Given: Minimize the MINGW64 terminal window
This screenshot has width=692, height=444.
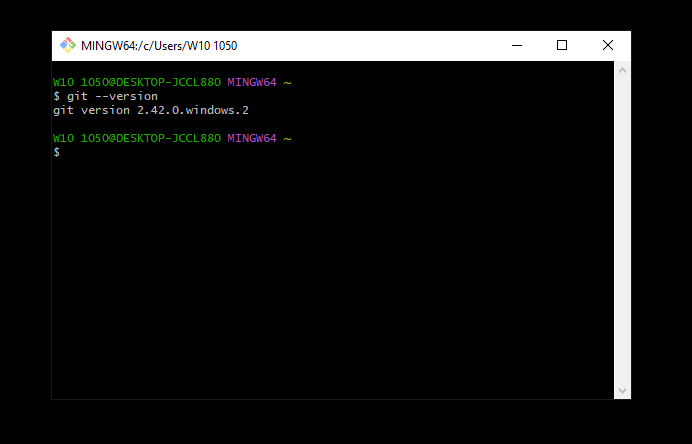Looking at the screenshot, I should click(517, 45).
